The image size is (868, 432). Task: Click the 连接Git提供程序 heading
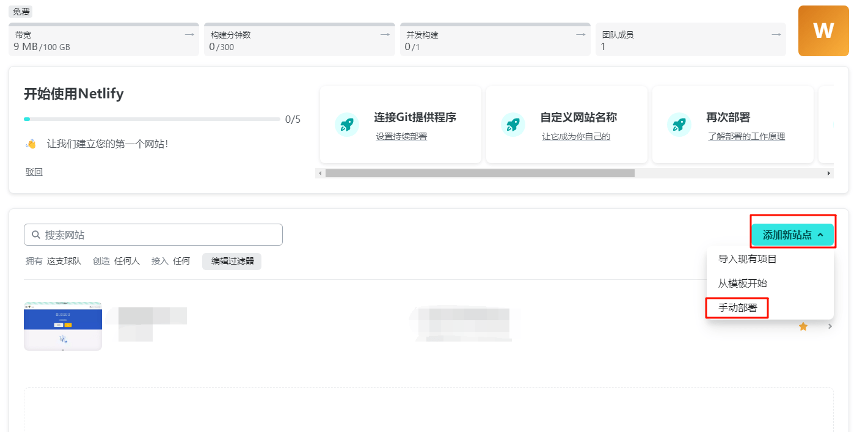click(x=415, y=118)
